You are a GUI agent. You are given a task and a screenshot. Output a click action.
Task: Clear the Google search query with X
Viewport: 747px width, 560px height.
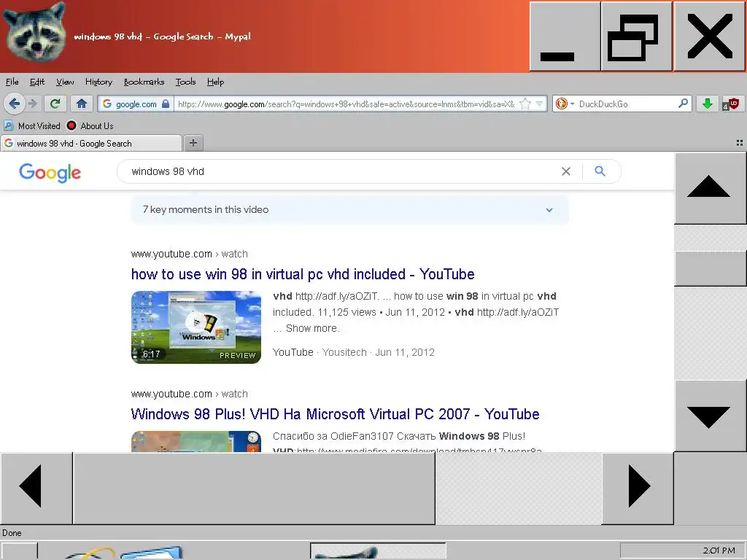[566, 171]
